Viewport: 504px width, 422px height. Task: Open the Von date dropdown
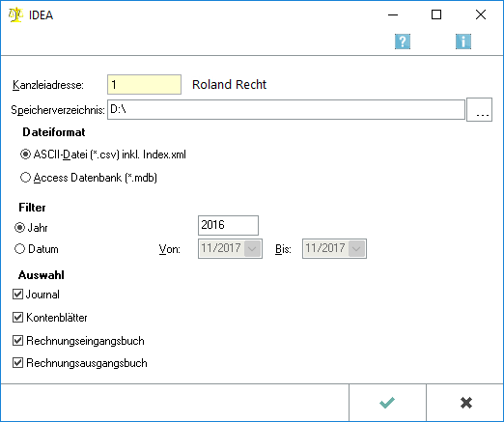[x=252, y=248]
